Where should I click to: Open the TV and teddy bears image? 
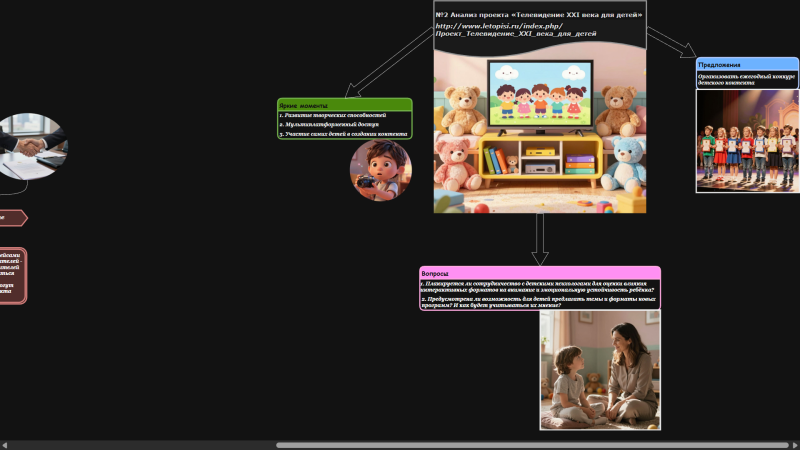(540, 130)
